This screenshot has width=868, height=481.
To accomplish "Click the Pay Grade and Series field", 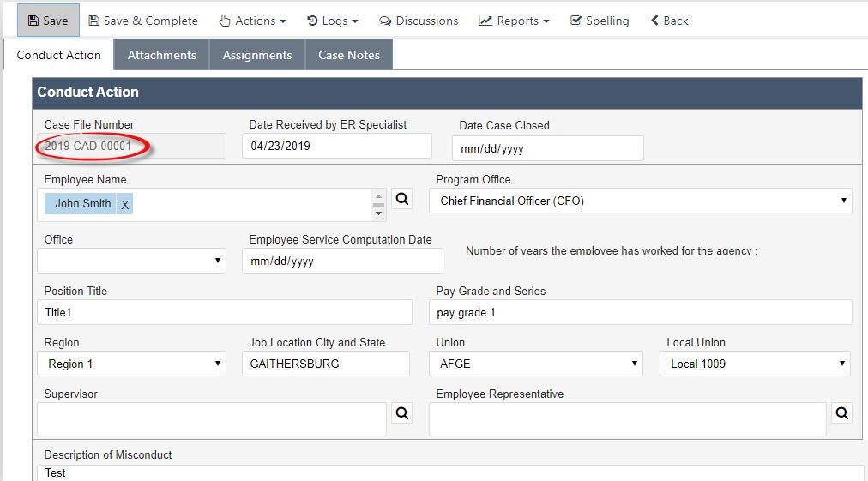I will pyautogui.click(x=641, y=312).
